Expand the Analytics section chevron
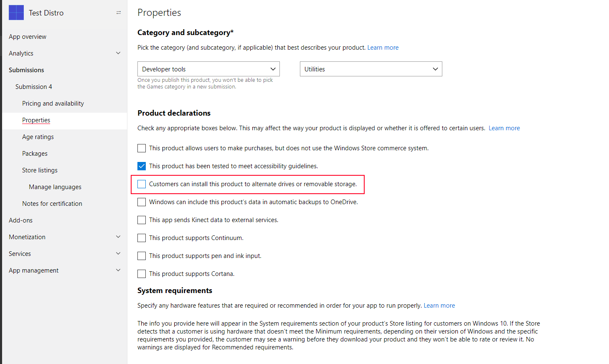609x364 pixels. pyautogui.click(x=118, y=53)
